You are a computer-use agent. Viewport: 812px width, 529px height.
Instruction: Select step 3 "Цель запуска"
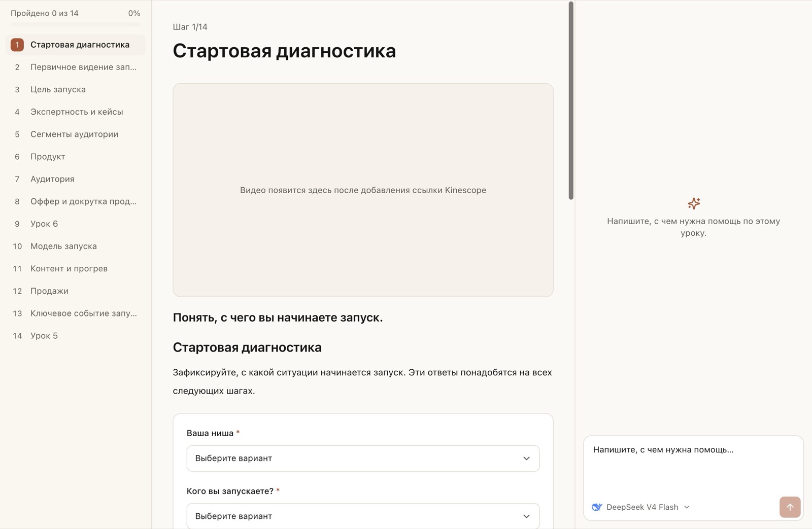point(76,89)
